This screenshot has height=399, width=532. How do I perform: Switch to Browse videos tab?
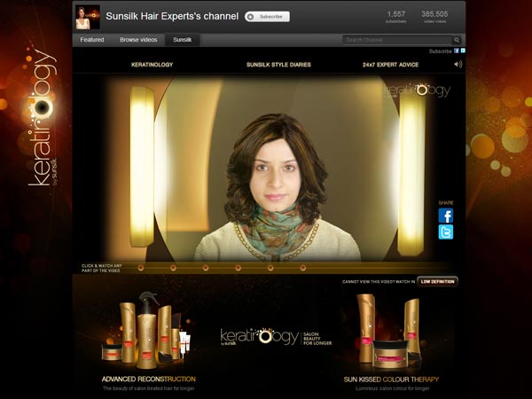137,40
